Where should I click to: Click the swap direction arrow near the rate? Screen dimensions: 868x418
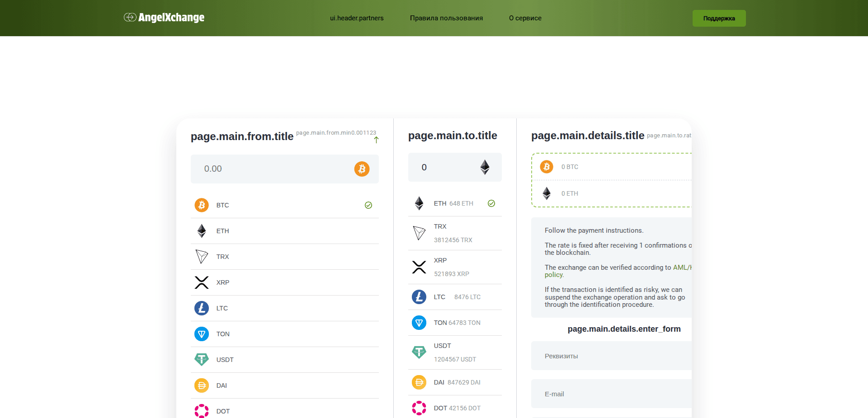click(x=377, y=140)
